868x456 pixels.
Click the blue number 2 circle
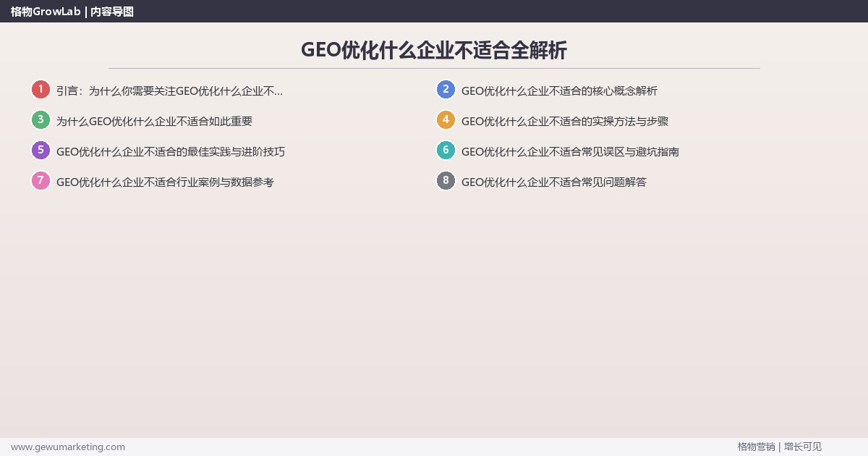446,90
